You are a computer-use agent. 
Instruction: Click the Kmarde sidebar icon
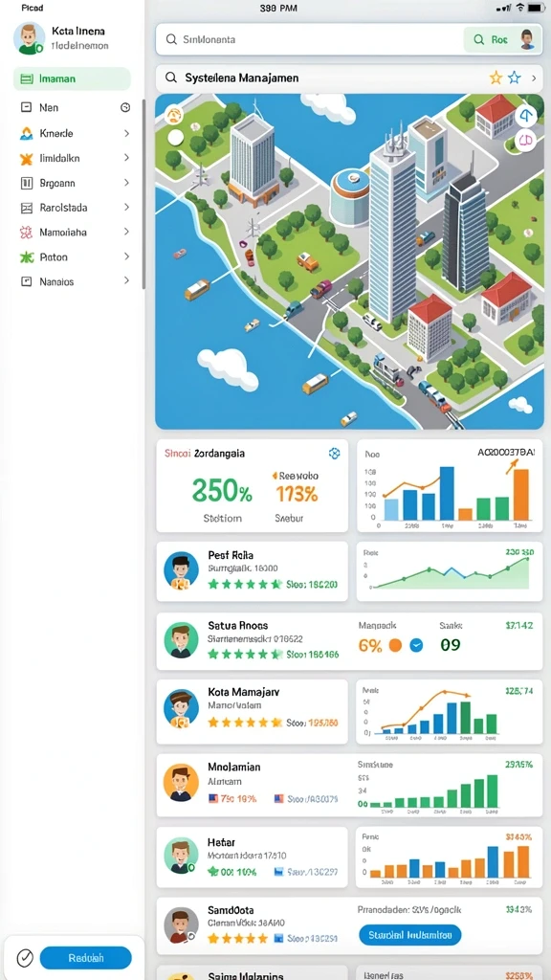pos(26,133)
